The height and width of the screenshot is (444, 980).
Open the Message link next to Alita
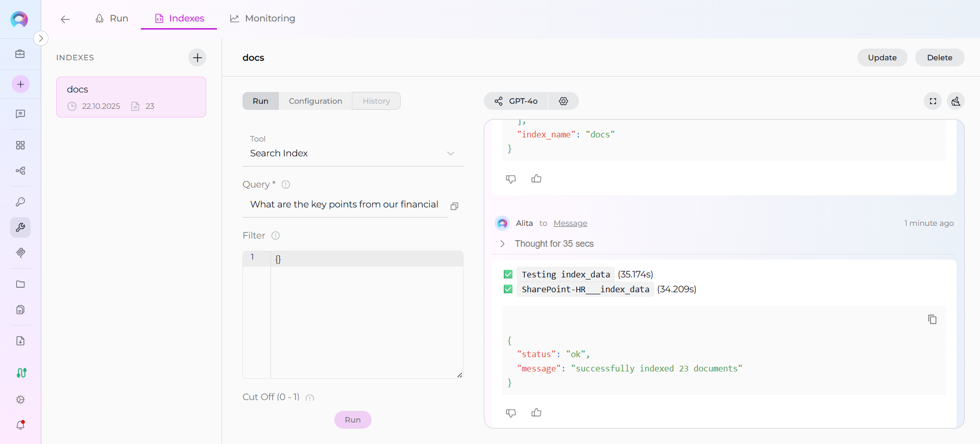(570, 223)
